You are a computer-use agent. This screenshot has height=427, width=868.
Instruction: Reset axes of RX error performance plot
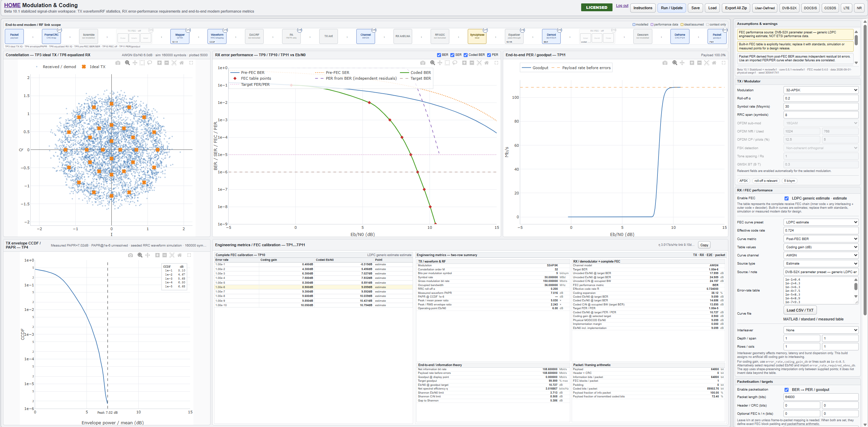click(486, 63)
